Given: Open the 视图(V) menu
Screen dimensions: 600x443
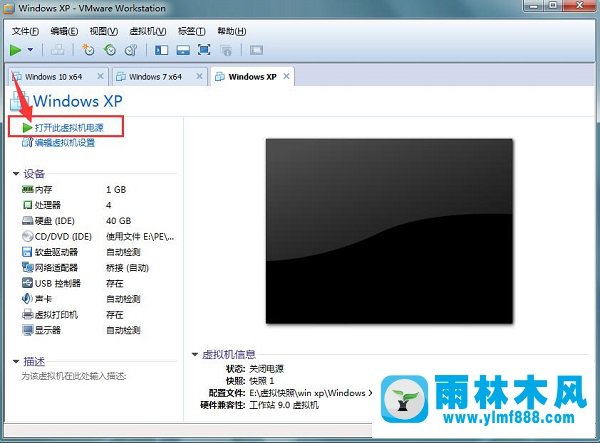Looking at the screenshot, I should (x=104, y=31).
